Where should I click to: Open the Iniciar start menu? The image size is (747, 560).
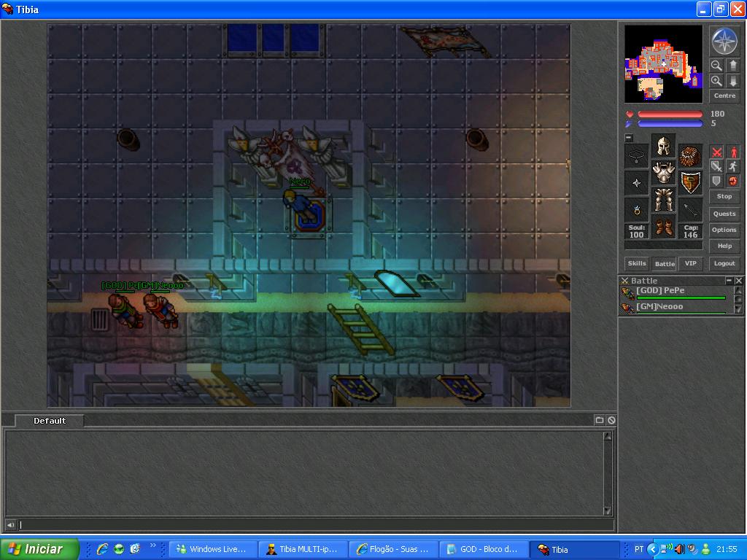39,549
